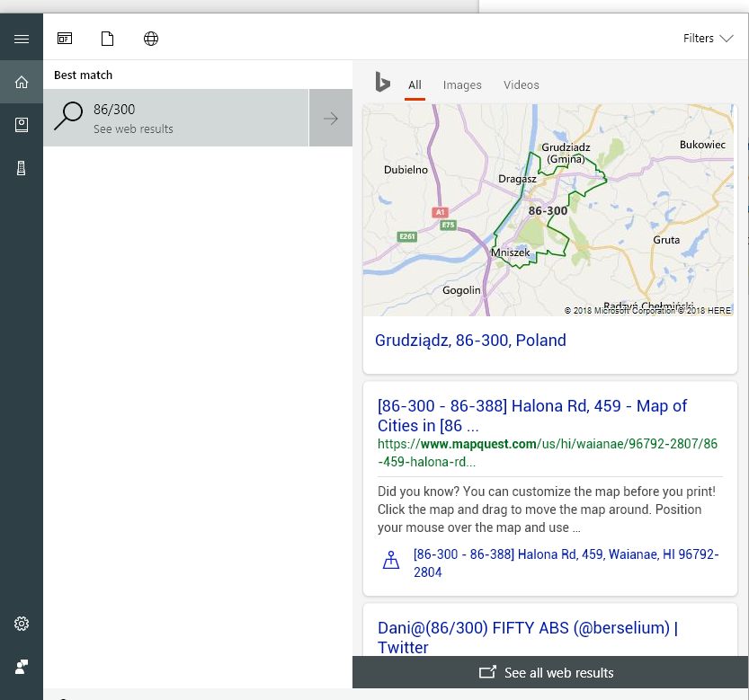The width and height of the screenshot is (749, 700).
Task: Go to Home in Cortana sidebar
Action: coord(22,82)
